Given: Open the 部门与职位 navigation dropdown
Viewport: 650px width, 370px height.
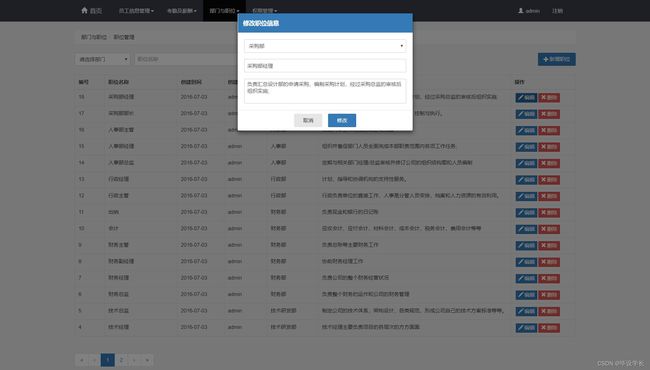Looking at the screenshot, I should click(x=224, y=11).
